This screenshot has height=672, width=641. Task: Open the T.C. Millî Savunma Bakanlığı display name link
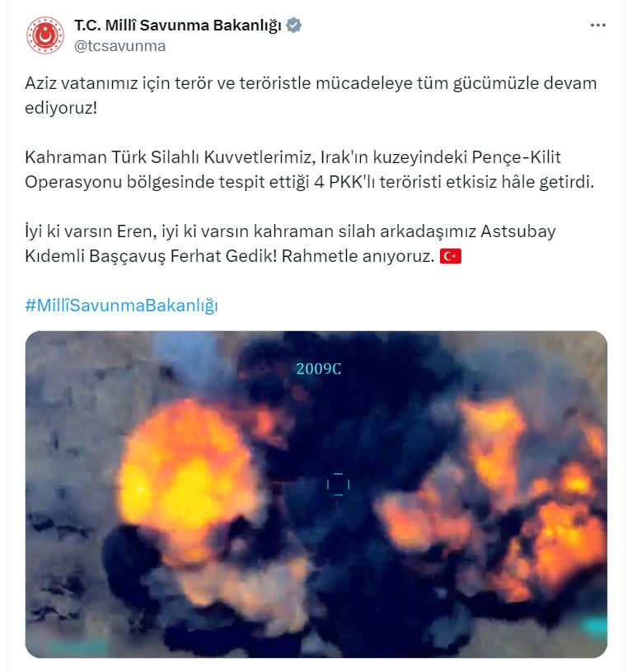[178, 26]
